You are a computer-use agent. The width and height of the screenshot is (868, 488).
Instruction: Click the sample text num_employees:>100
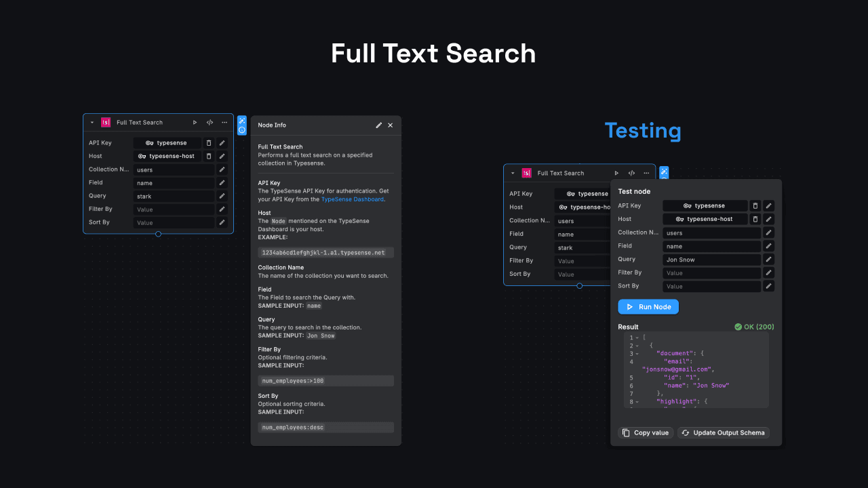coord(293,381)
